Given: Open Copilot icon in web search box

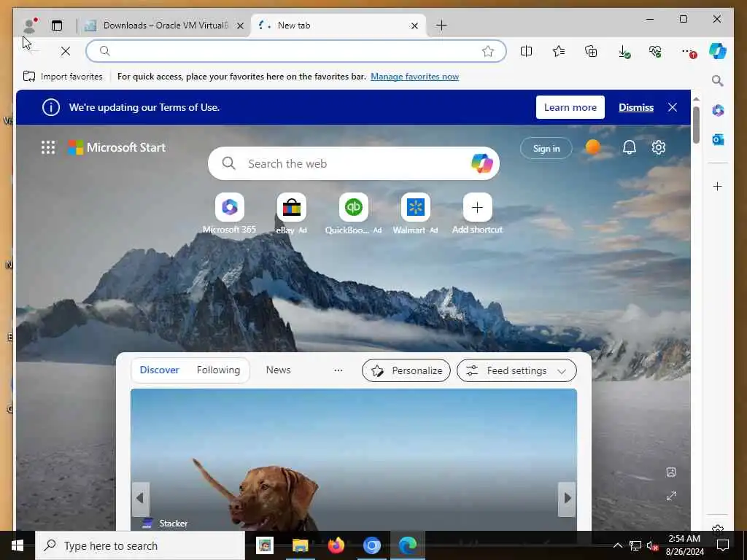Looking at the screenshot, I should [x=481, y=163].
